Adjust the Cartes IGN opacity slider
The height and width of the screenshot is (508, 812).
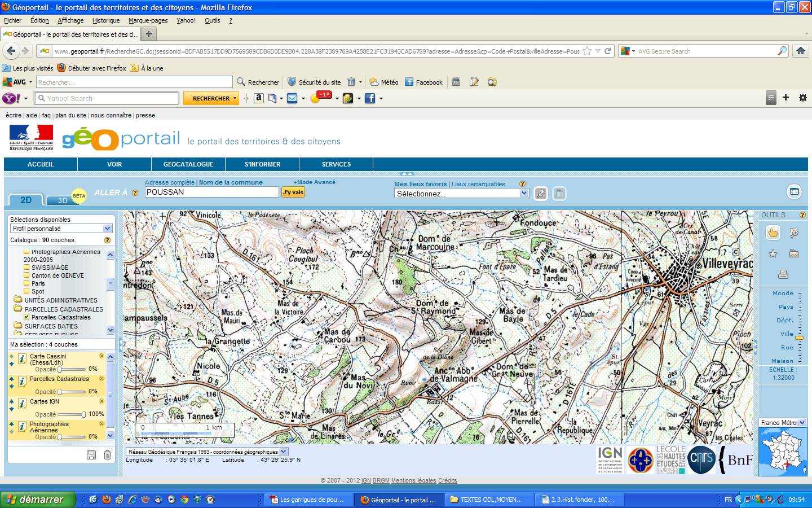point(84,414)
